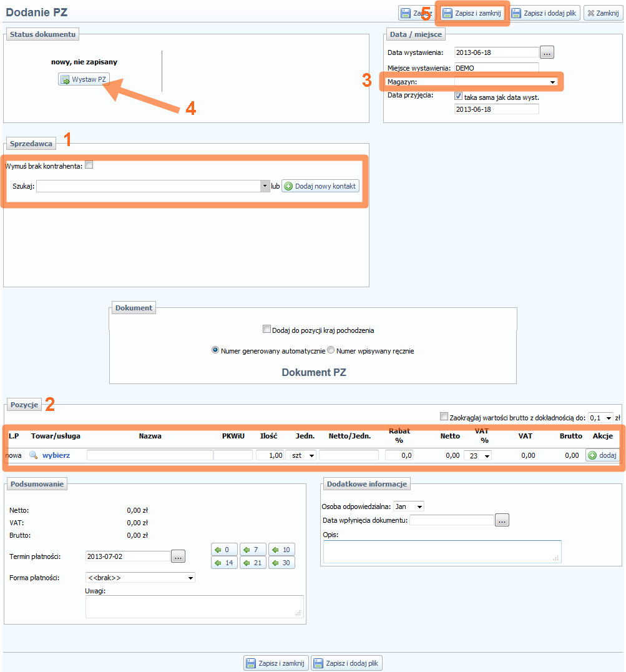Image resolution: width=626 pixels, height=672 pixels.
Task: Expand the Forma płatności dropdown
Action: (x=140, y=578)
